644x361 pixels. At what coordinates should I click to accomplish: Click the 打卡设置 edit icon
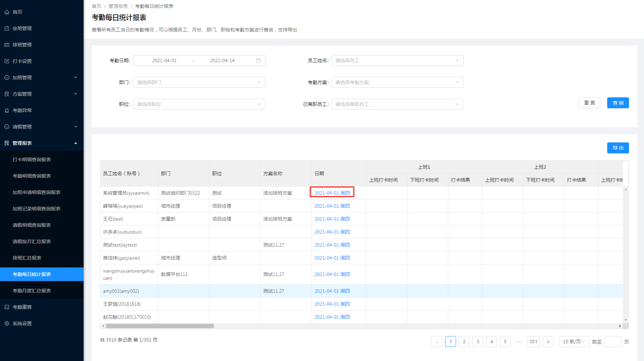tap(7, 61)
